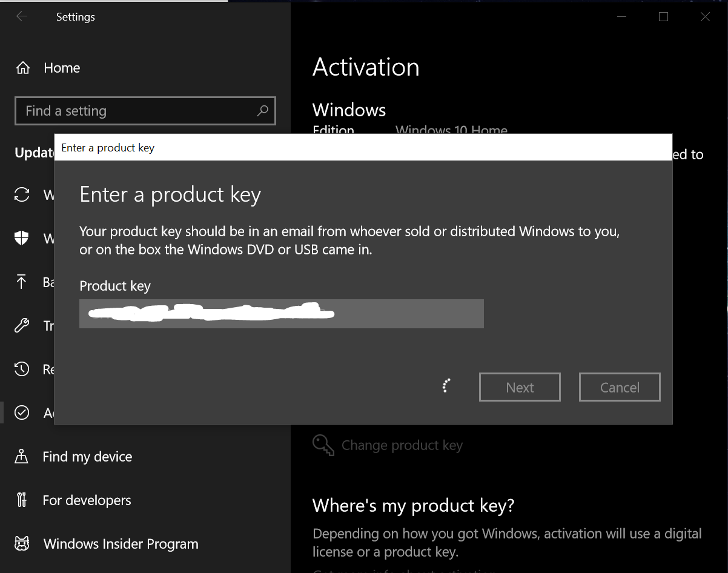Viewport: 728px width, 573px height.
Task: Open For developers settings
Action: [87, 500]
